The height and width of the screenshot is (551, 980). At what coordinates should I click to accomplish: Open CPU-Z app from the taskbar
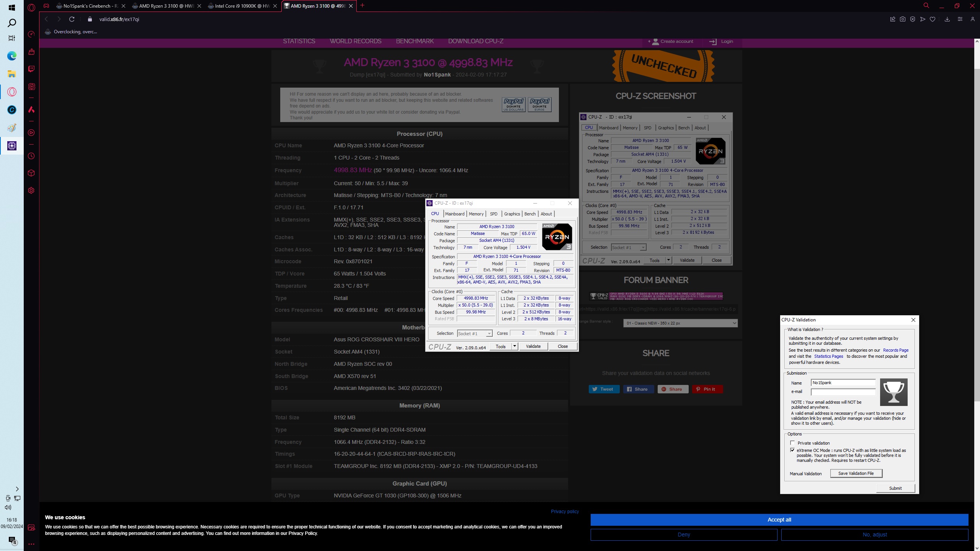[12, 146]
